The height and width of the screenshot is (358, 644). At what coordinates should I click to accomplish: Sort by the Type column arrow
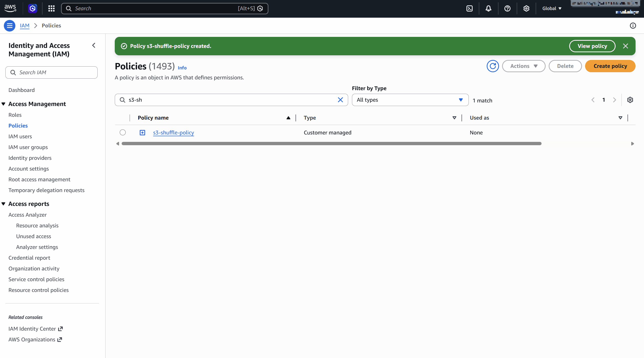coord(454,118)
